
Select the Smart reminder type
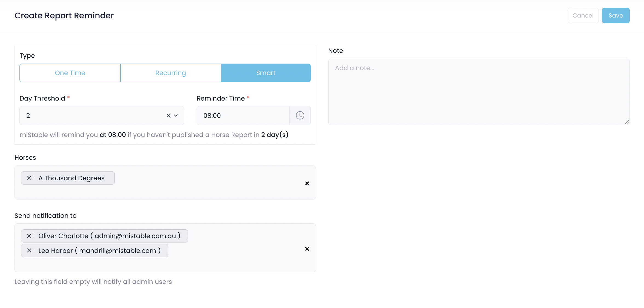(266, 73)
